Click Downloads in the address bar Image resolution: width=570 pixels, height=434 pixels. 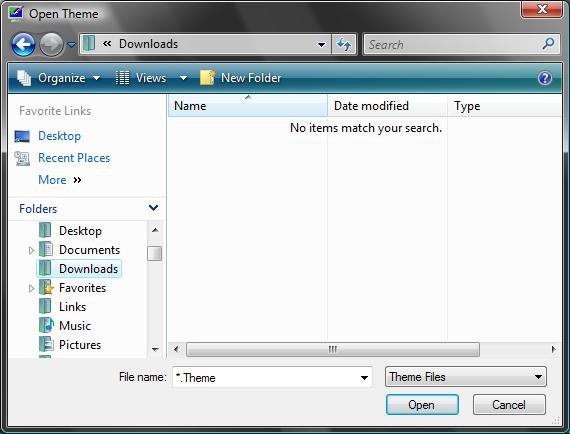(148, 44)
